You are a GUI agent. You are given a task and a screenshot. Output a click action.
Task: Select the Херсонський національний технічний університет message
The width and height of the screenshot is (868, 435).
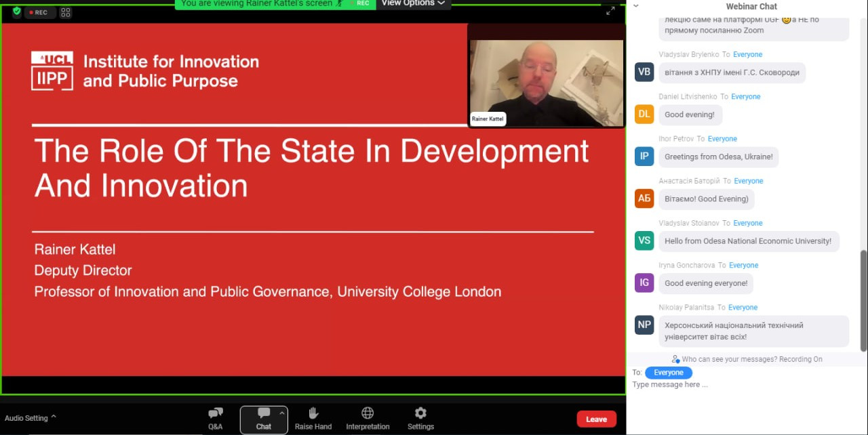point(754,331)
